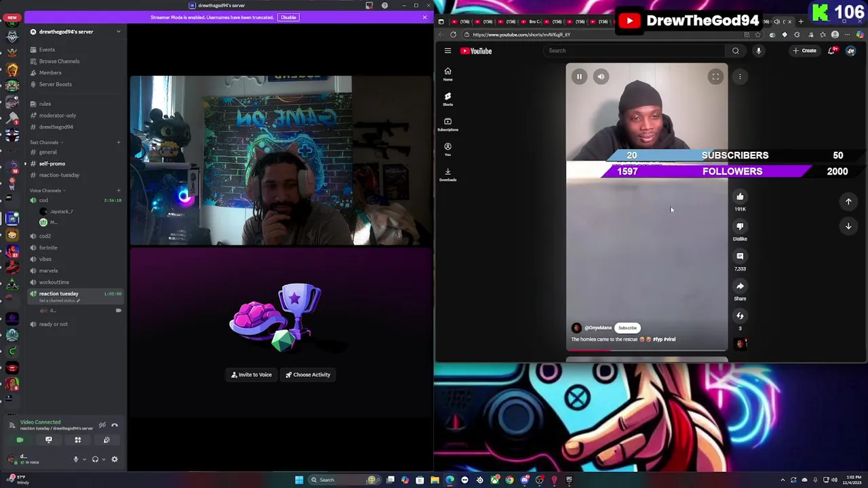Open Shorts in YouTube sidebar

[x=448, y=99]
